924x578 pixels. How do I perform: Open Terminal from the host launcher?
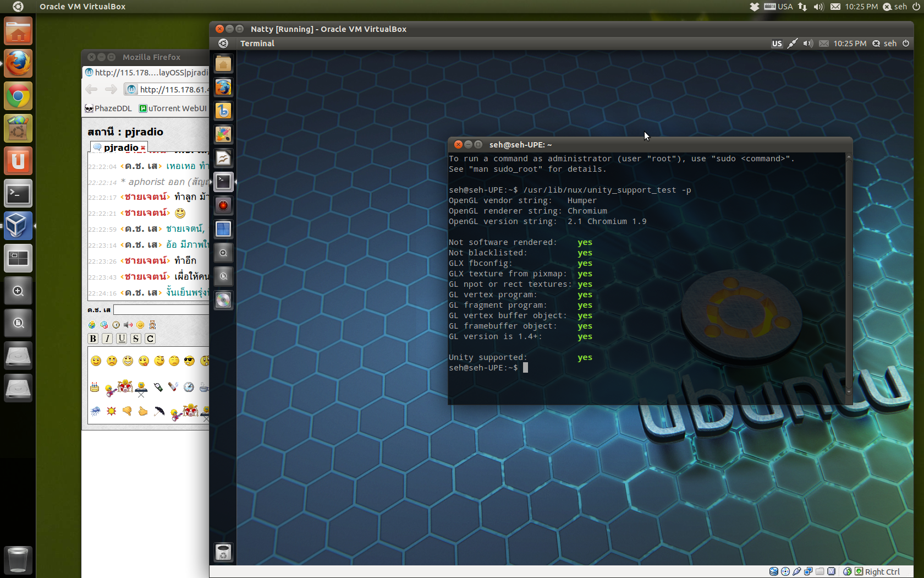[x=18, y=193]
